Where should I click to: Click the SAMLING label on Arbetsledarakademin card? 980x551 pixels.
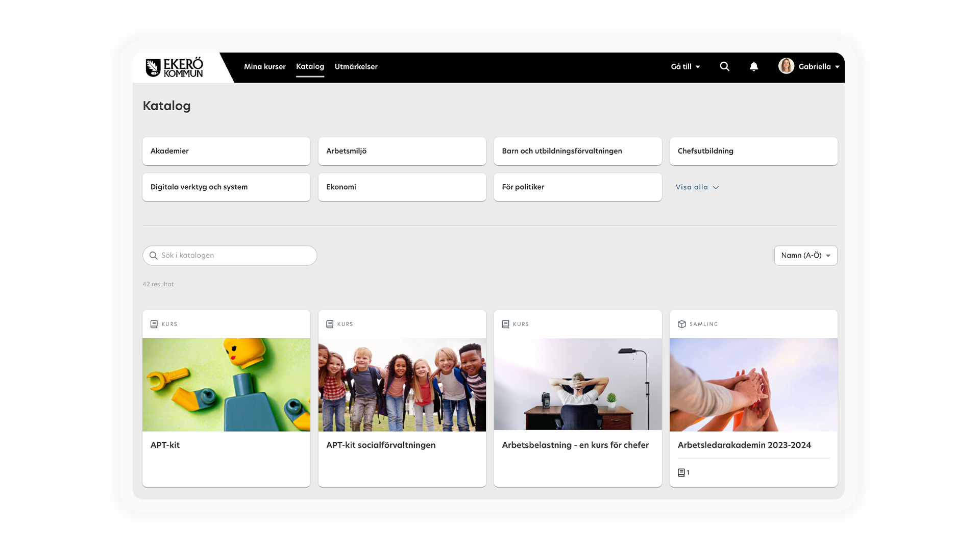click(703, 324)
